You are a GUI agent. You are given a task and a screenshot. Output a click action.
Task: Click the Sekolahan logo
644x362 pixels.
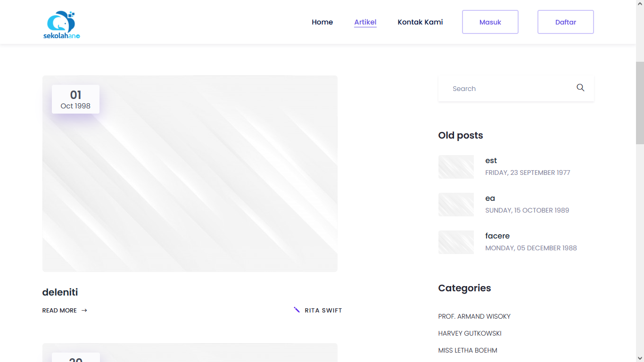62,25
